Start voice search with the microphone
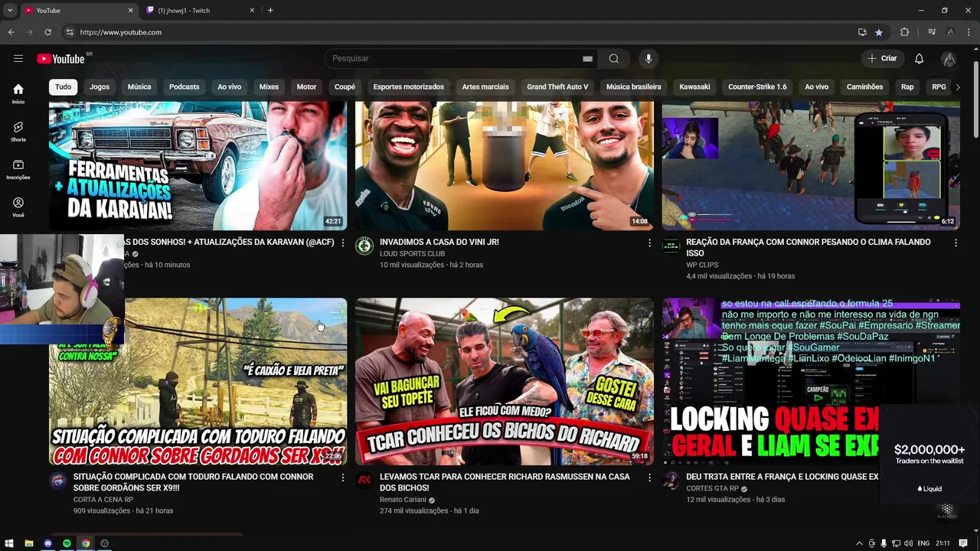 pyautogui.click(x=648, y=59)
